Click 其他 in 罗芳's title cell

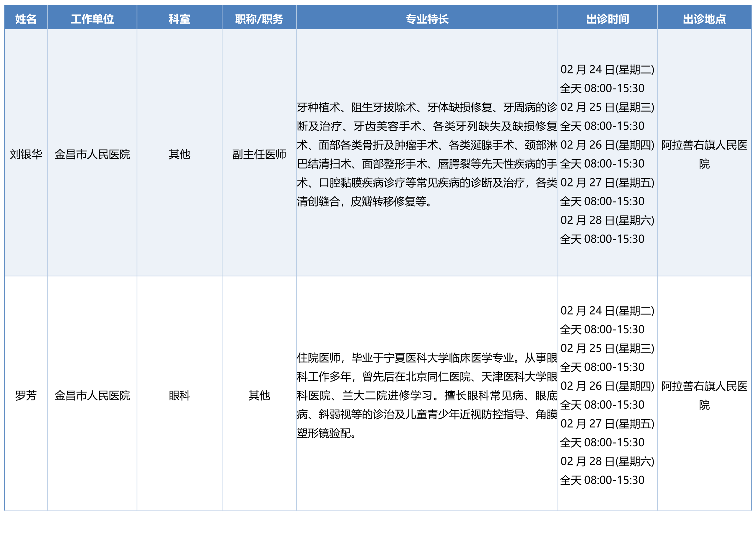pyautogui.click(x=259, y=395)
